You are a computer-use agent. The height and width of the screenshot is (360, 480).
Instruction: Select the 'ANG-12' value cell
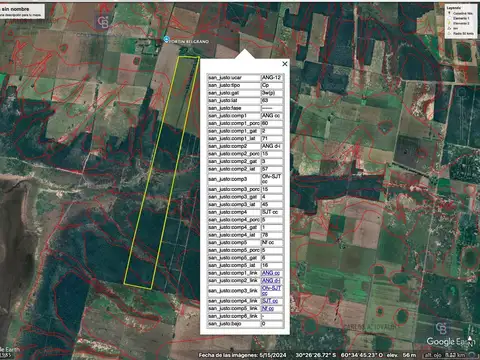pyautogui.click(x=272, y=78)
